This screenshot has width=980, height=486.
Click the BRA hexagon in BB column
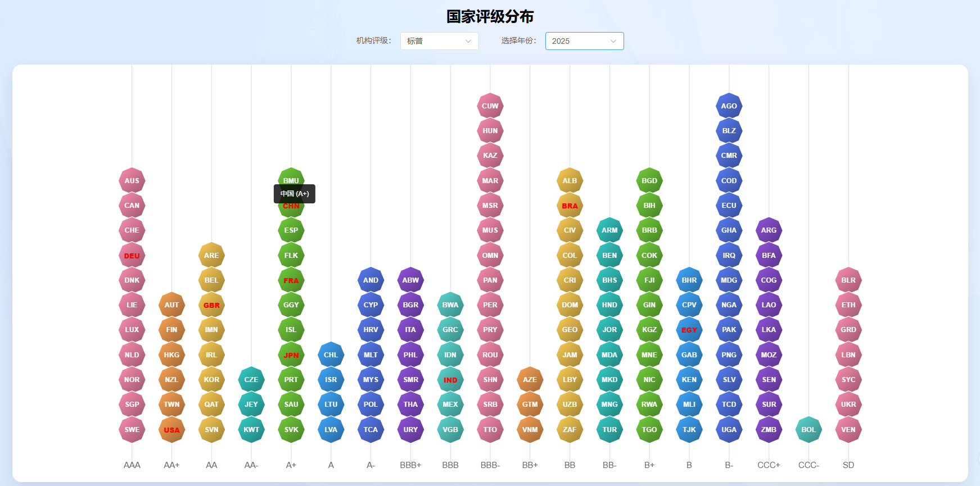570,206
